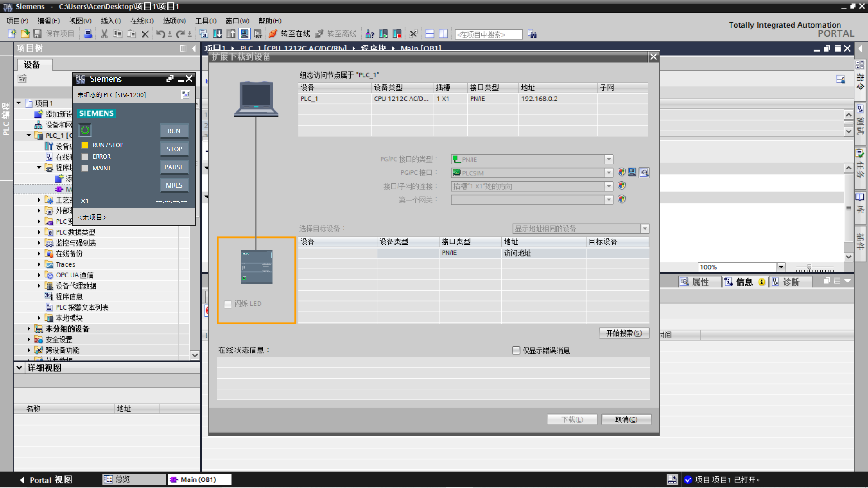This screenshot has width=868, height=488.
Task: Click split editor horizontally icon
Action: click(x=430, y=34)
